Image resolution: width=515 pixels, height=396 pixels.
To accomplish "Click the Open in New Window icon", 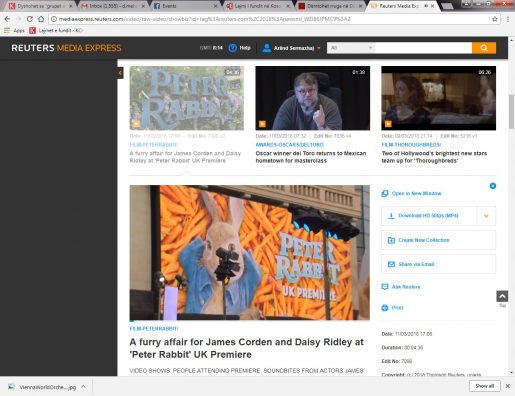I will pyautogui.click(x=385, y=193).
